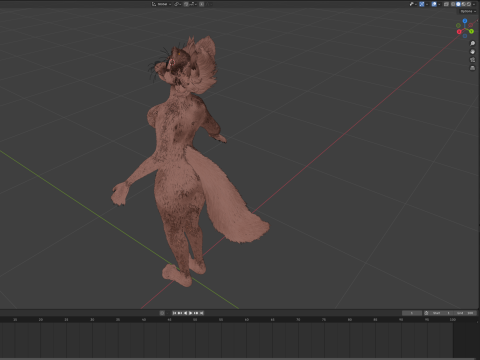This screenshot has height=360, width=480.
Task: Expand the snapping options dropdown
Action: tap(193, 4)
